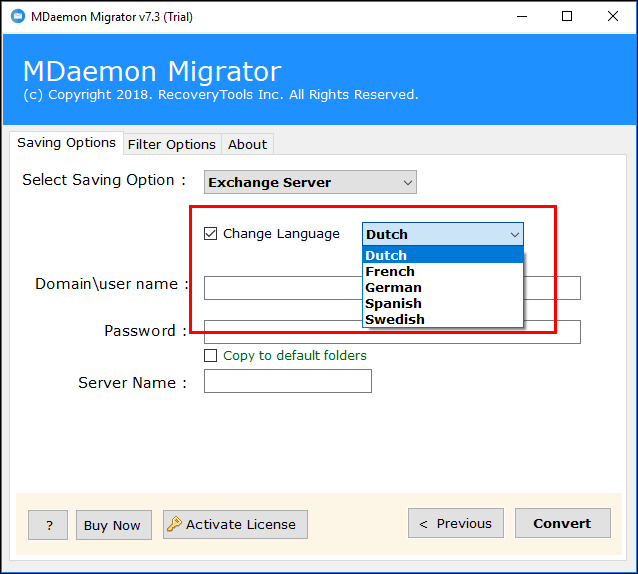
Task: Enable Copy to default folders checkbox
Action: pos(210,356)
